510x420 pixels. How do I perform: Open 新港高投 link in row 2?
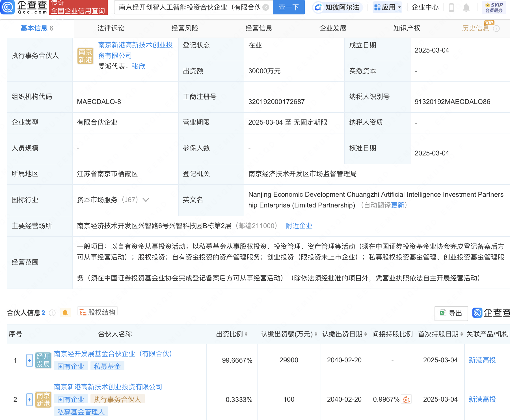(x=482, y=399)
